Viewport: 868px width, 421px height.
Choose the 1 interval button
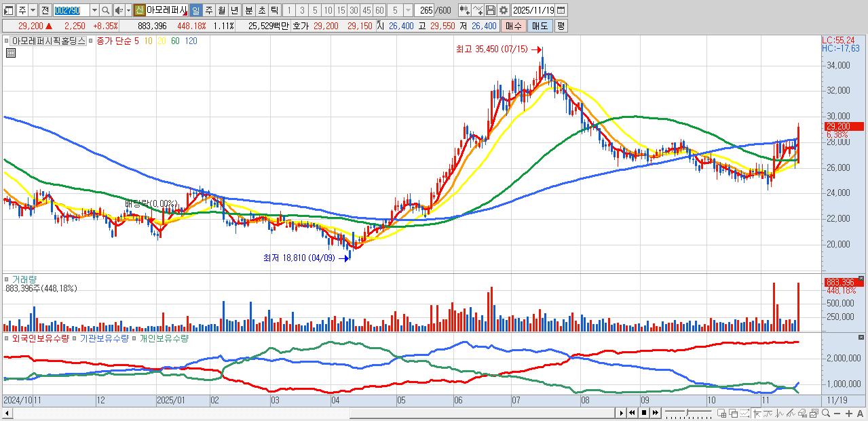click(289, 10)
